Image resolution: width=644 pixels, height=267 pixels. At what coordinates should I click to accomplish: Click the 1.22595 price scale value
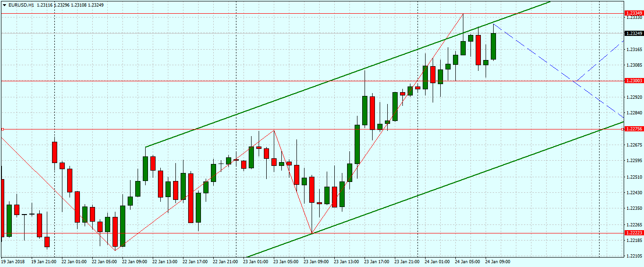pos(635,161)
